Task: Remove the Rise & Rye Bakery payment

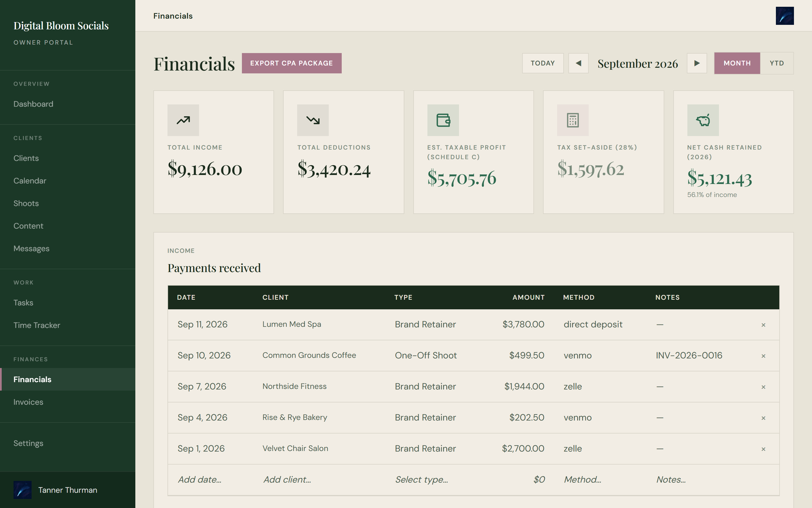Action: (763, 418)
